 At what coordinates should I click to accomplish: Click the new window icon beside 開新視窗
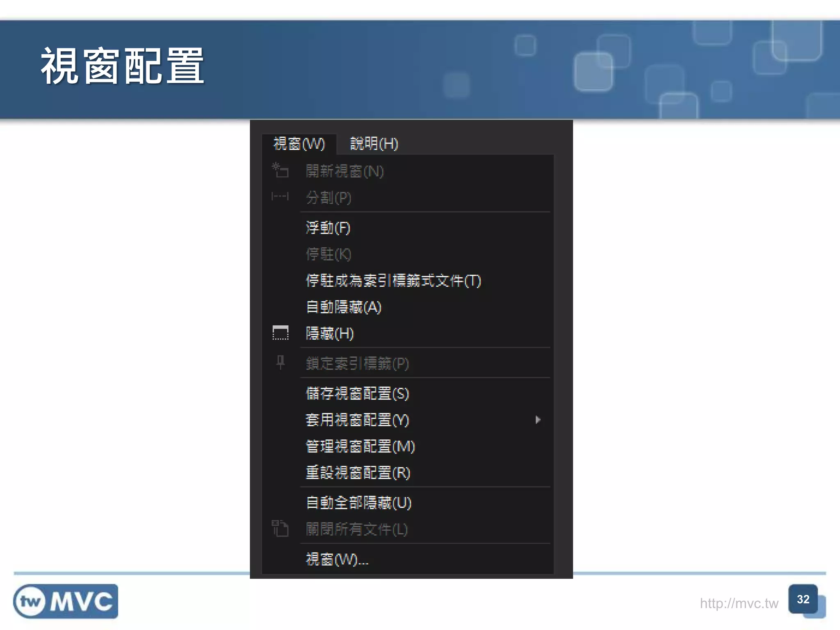pyautogui.click(x=280, y=170)
